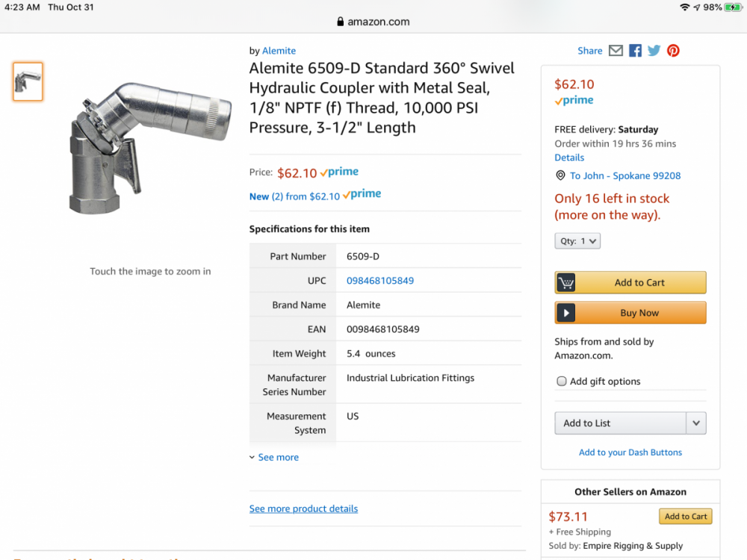Click the shopping cart icon on Add to Cart
Screen dimensions: 747x560
[566, 283]
